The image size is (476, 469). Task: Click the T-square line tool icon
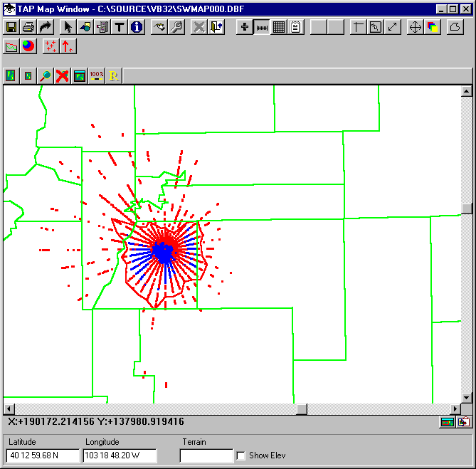358,27
